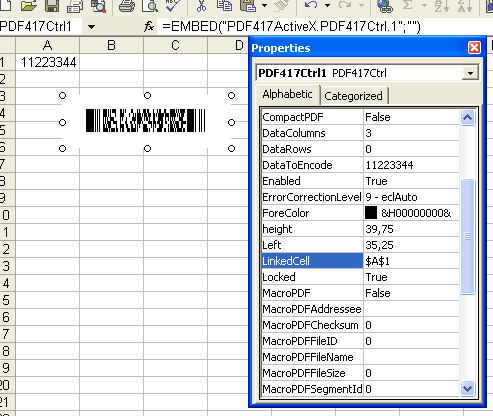Select the MacroPDFSegmentId property
Viewport: 493px width, 416px height.
coord(312,389)
